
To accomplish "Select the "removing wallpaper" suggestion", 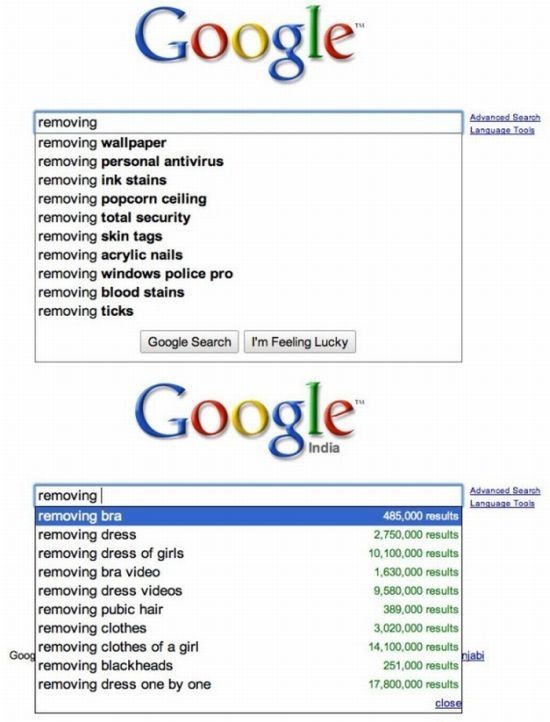I will (x=249, y=143).
